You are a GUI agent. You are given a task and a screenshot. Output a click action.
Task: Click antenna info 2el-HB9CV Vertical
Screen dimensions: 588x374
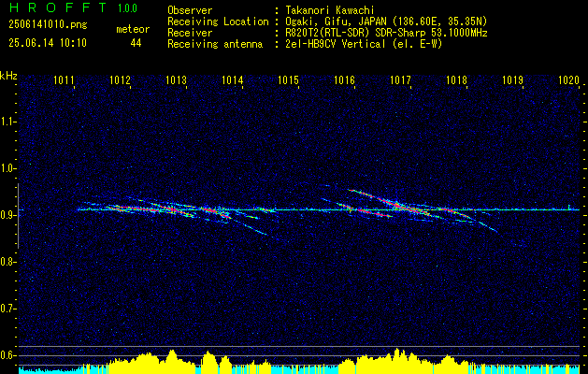(364, 44)
